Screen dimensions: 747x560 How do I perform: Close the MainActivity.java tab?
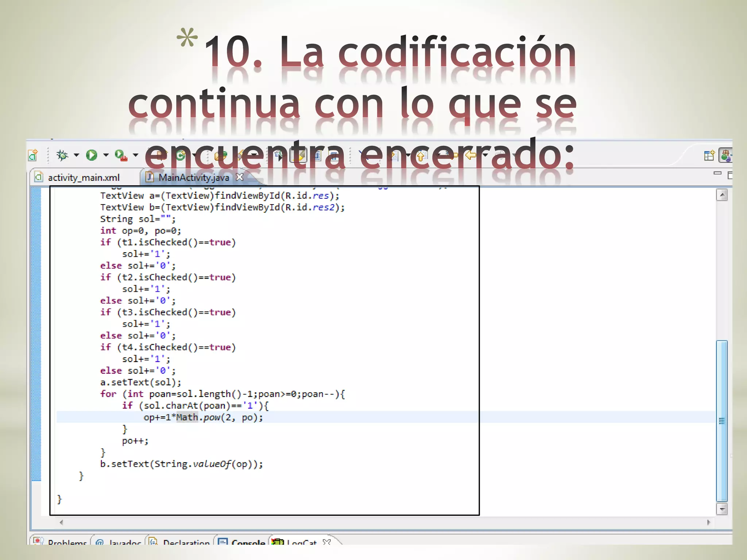pyautogui.click(x=239, y=177)
